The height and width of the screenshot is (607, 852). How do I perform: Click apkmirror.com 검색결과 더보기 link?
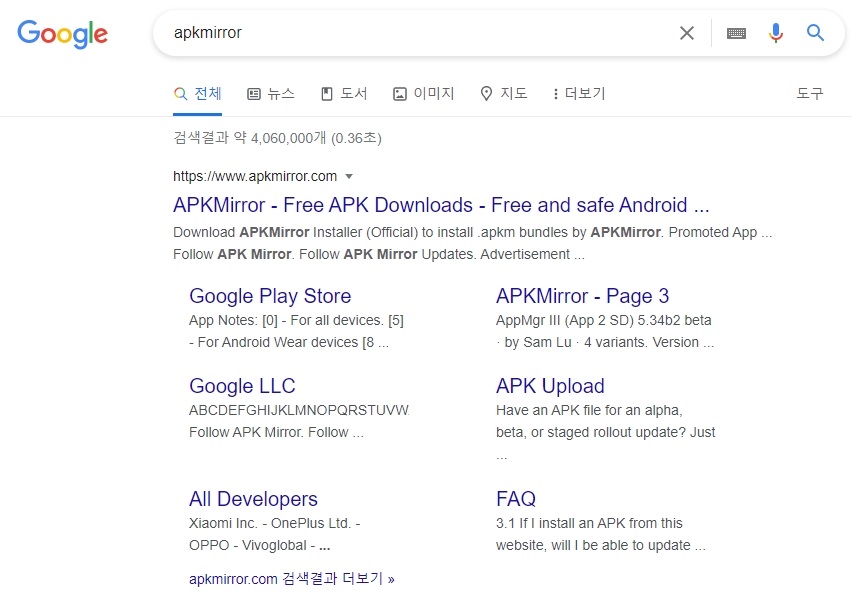click(292, 579)
